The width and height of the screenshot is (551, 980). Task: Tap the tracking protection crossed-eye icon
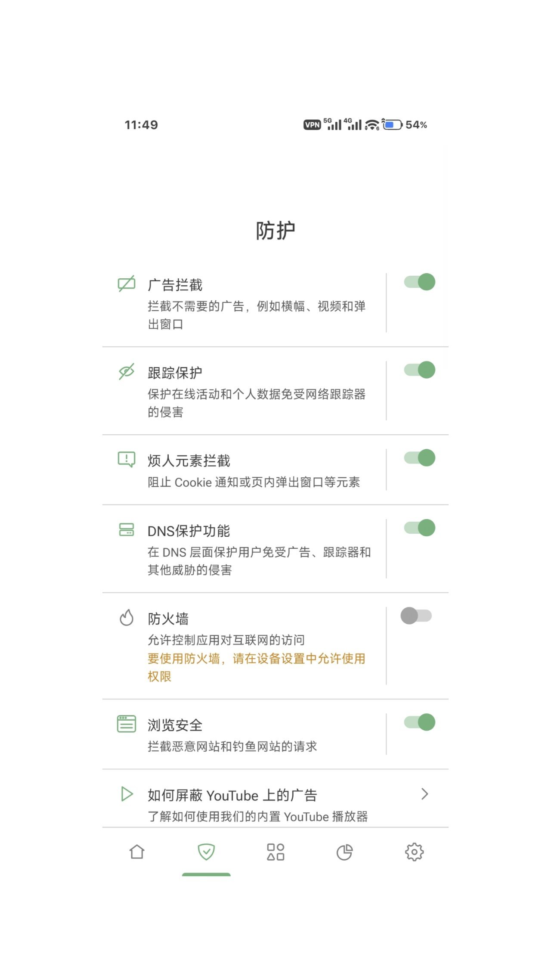[x=127, y=372]
